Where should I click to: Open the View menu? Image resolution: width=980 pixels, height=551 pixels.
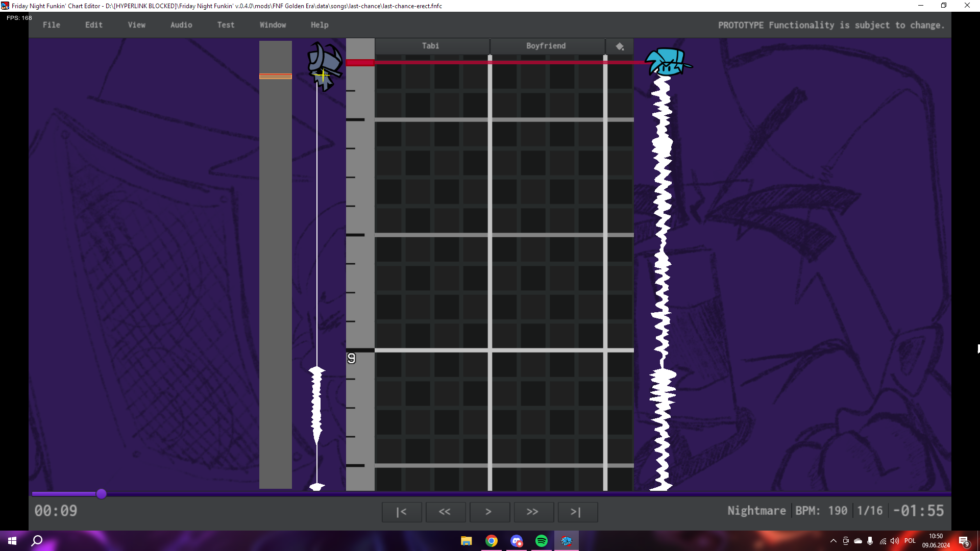click(x=137, y=25)
